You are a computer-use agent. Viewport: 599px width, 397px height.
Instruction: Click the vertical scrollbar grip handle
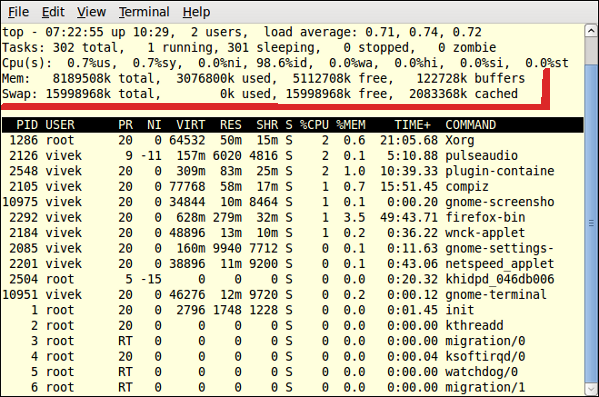pyautogui.click(x=591, y=223)
